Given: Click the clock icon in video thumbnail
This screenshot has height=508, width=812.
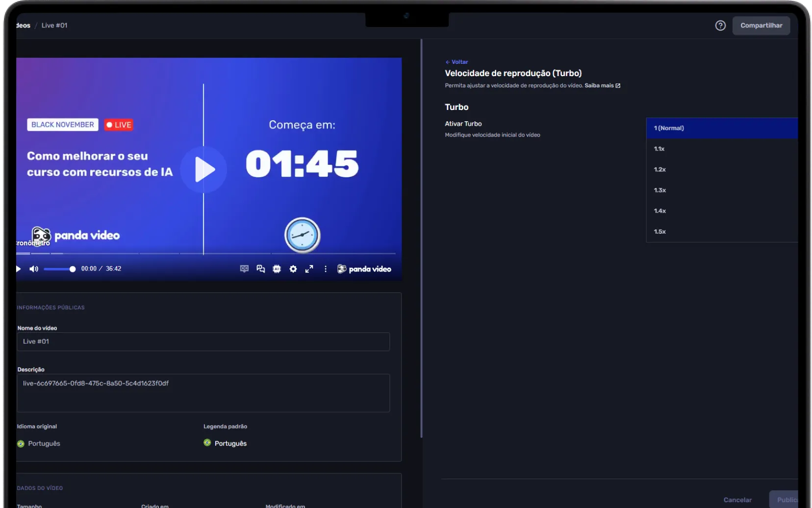Looking at the screenshot, I should click(302, 235).
